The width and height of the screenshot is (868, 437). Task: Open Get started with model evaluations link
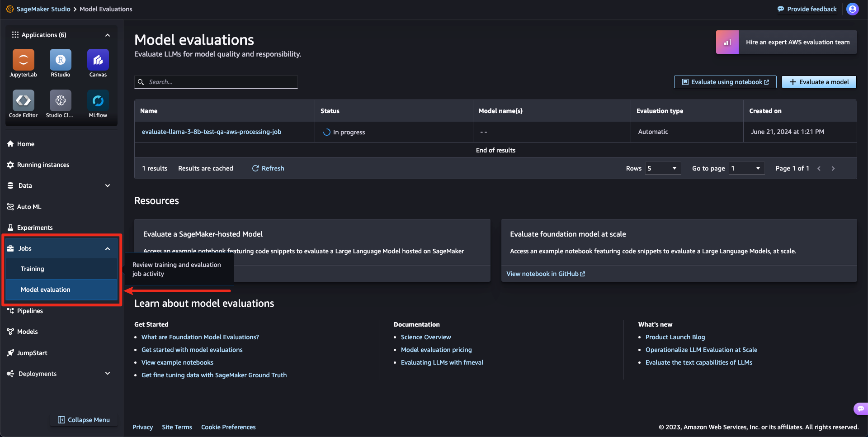point(192,350)
